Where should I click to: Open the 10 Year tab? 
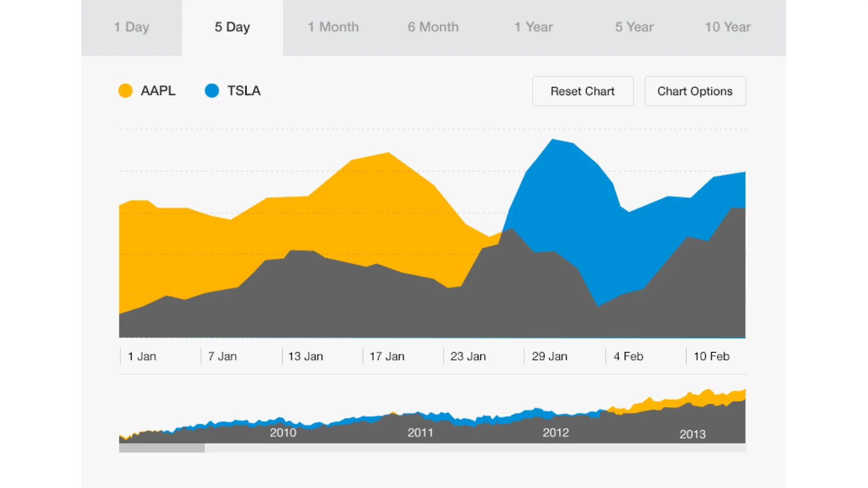point(728,27)
